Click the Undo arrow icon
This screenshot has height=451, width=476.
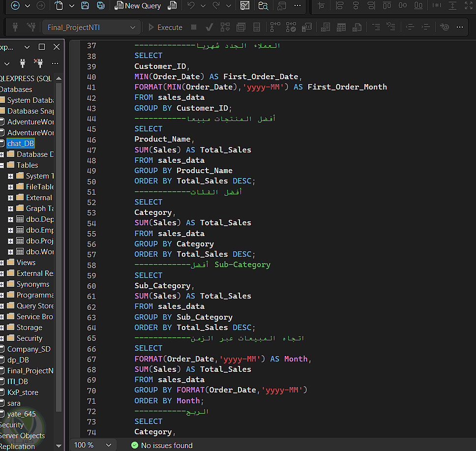point(191,6)
